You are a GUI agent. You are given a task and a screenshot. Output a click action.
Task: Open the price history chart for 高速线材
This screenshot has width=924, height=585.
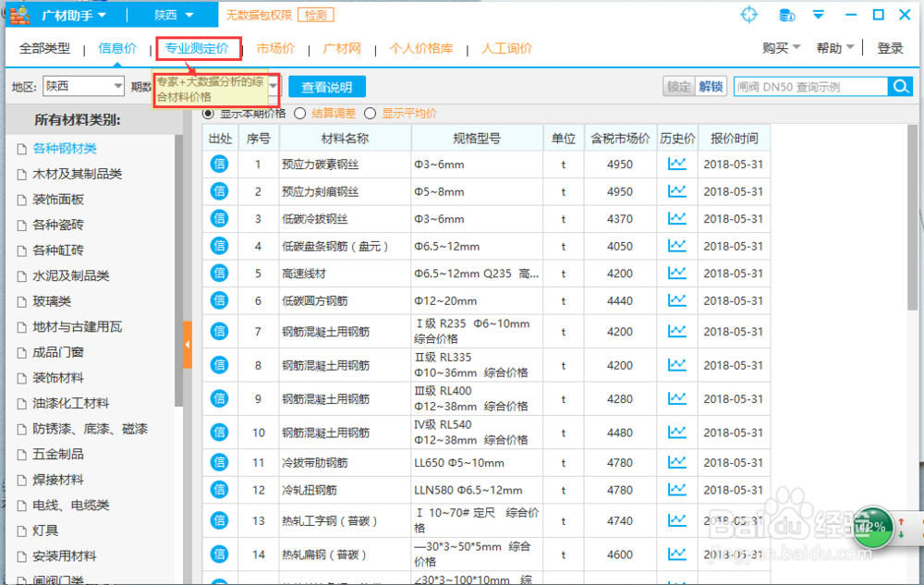tap(677, 273)
